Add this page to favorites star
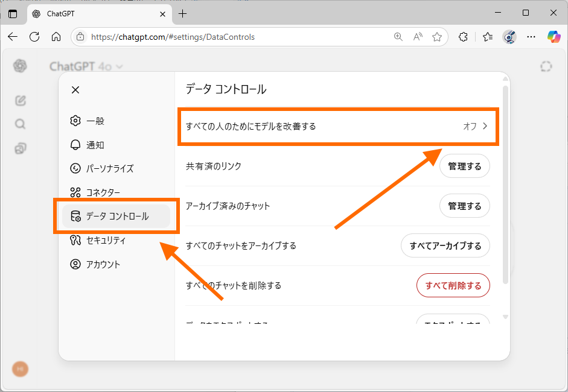The image size is (568, 392). (x=437, y=37)
